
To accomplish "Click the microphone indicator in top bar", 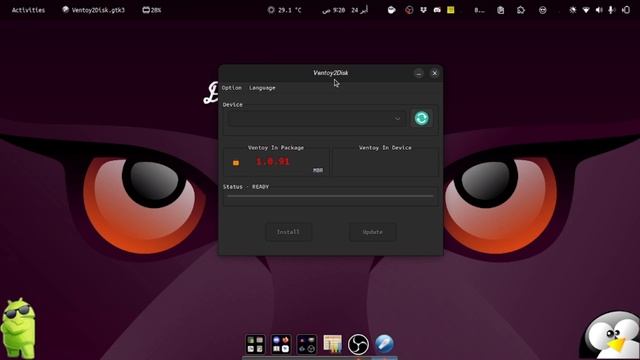I will 611,10.
